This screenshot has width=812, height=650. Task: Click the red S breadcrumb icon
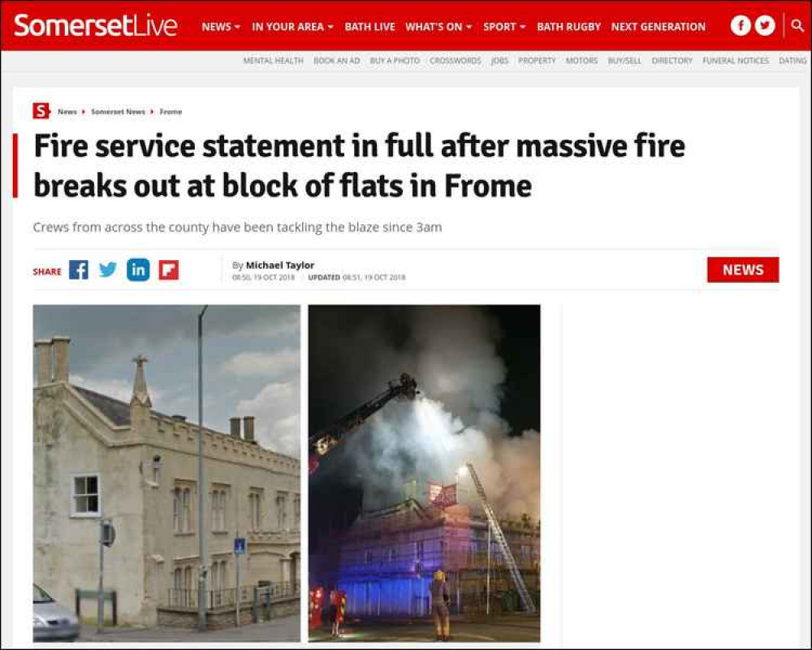[41, 111]
